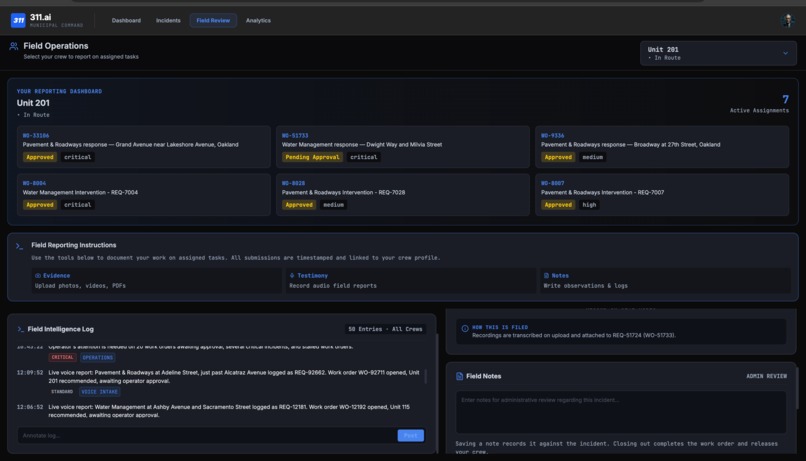
Task: Open work order WO-8004 card
Action: 143,195
